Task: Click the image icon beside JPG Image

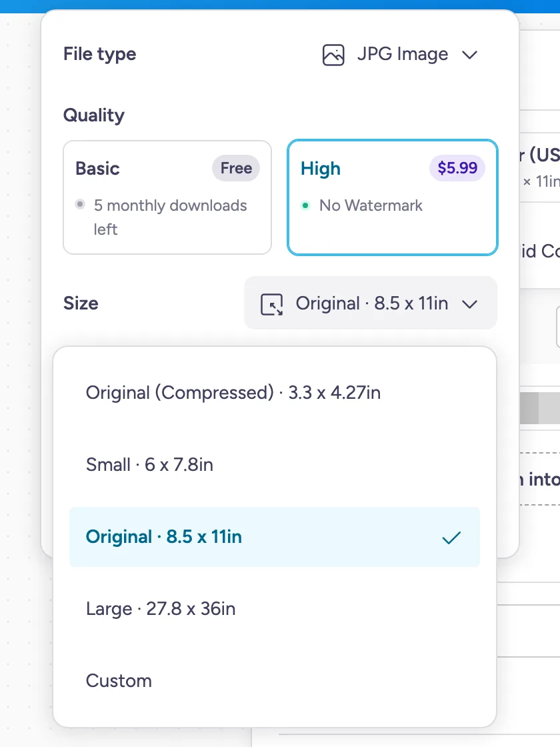Action: 333,55
